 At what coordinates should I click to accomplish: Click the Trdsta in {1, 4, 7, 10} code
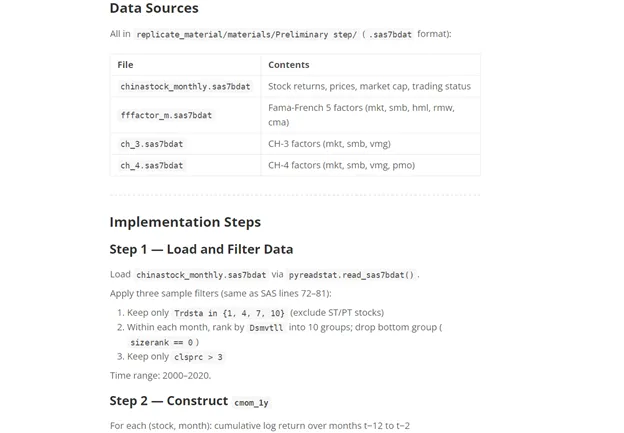(x=229, y=313)
